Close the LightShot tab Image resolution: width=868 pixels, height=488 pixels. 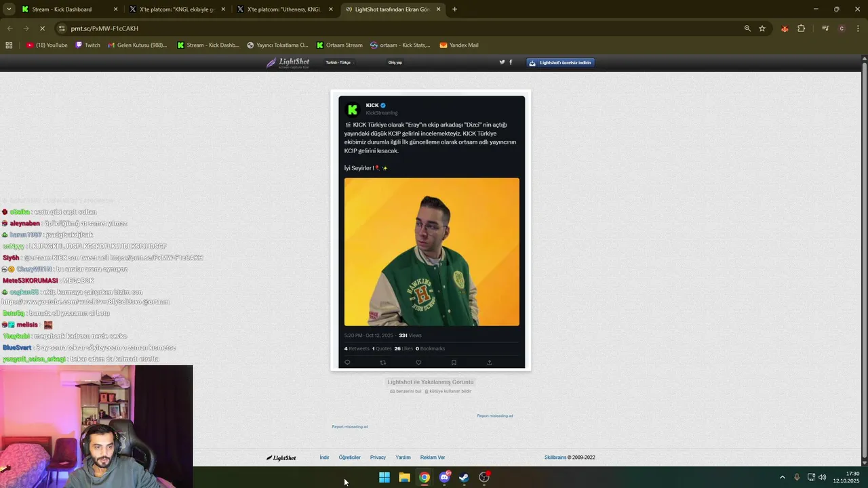tap(439, 9)
